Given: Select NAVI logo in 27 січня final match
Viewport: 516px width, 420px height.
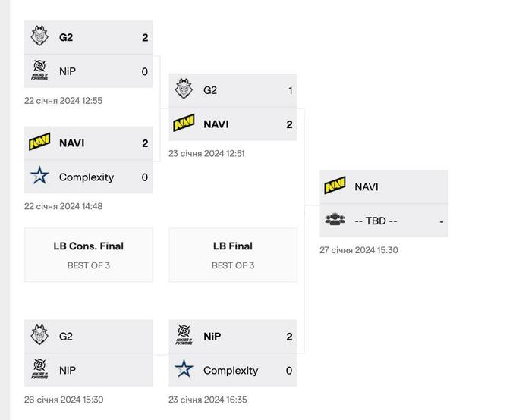Looking at the screenshot, I should pyautogui.click(x=335, y=186).
